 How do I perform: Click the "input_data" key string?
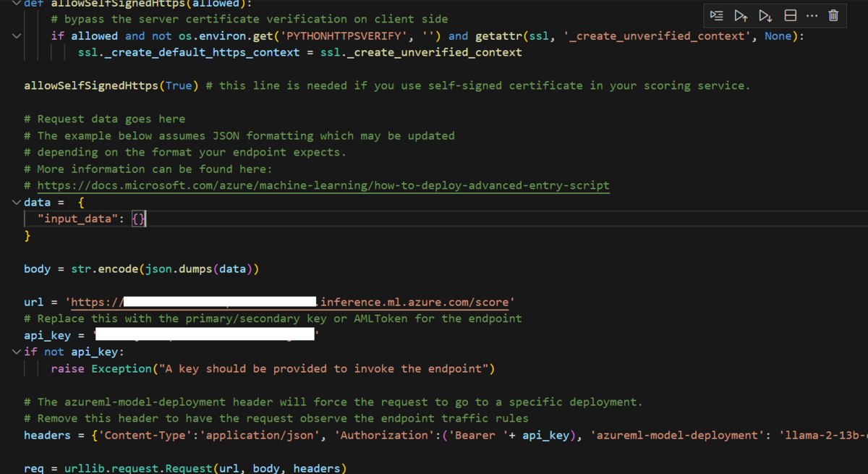(x=77, y=219)
